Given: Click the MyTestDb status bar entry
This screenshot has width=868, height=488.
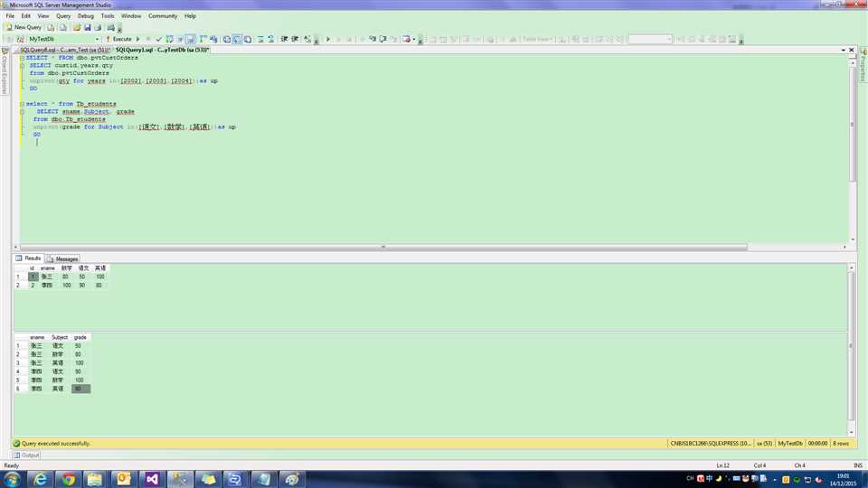Looking at the screenshot, I should point(790,444).
